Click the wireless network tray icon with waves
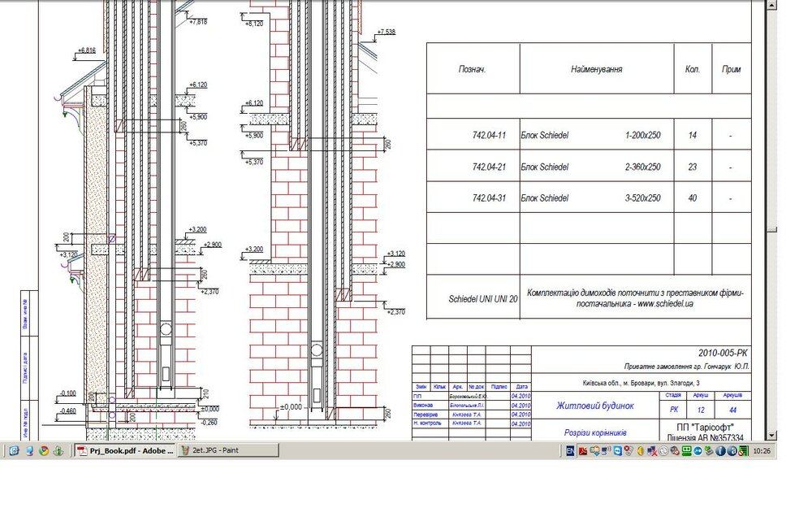The image size is (812, 508). point(606,451)
